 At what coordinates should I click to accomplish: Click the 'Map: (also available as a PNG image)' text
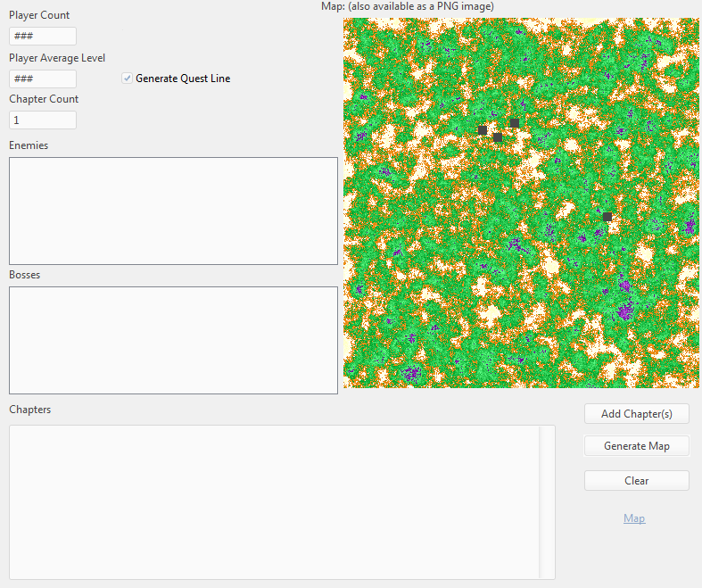pos(408,6)
